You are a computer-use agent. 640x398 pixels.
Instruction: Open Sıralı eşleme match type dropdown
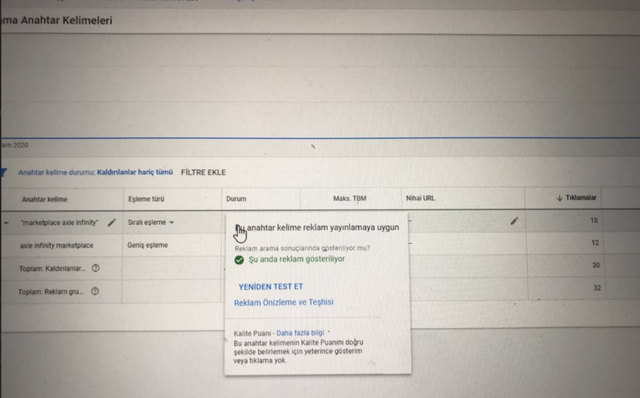click(151, 222)
